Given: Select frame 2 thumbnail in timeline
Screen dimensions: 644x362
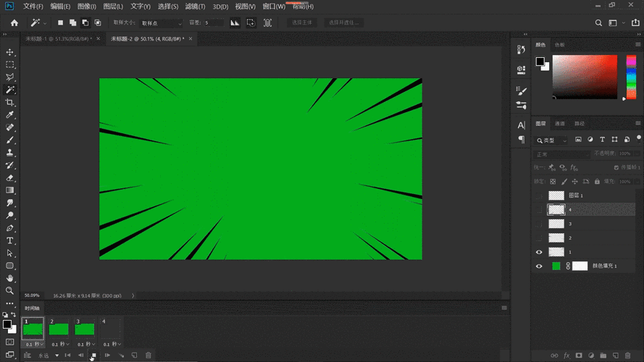Looking at the screenshot, I should coord(59,329).
